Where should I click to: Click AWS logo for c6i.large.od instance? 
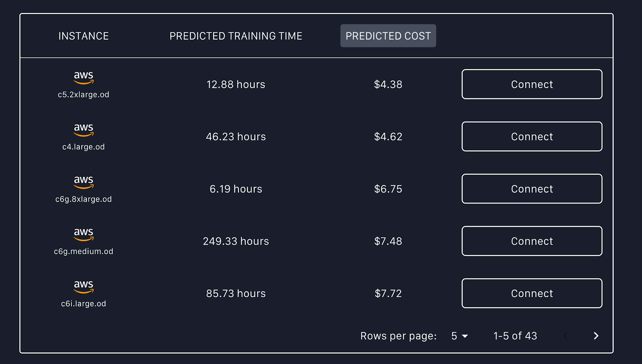click(x=83, y=286)
